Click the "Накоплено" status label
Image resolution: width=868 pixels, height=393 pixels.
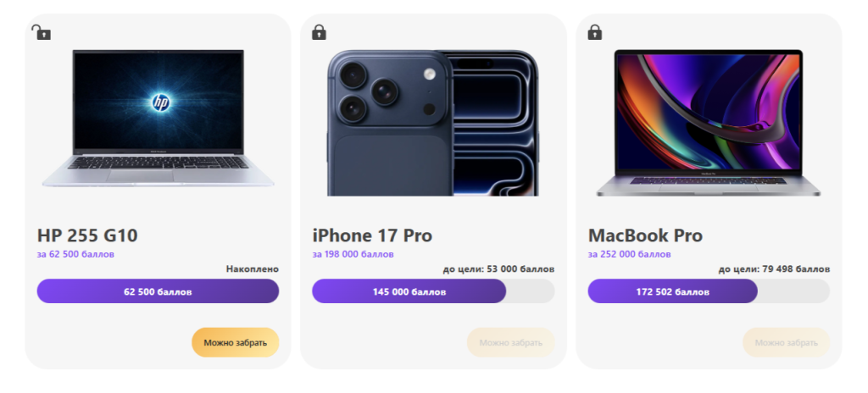(x=252, y=269)
